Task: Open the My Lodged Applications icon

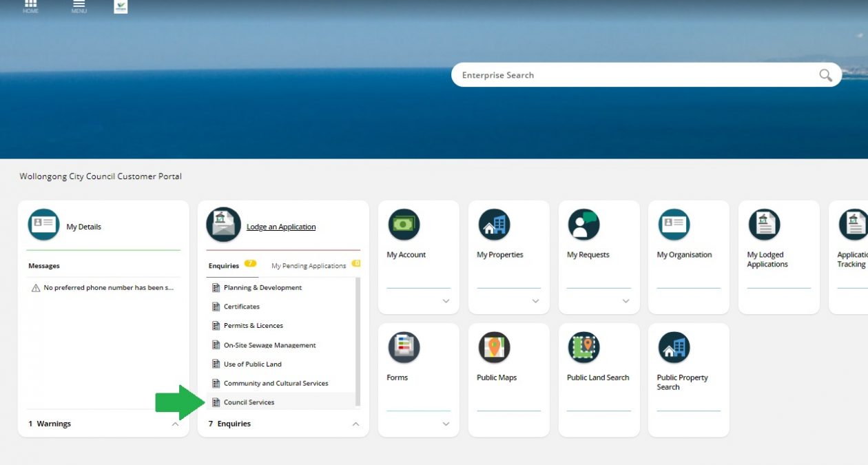Action: 764,225
